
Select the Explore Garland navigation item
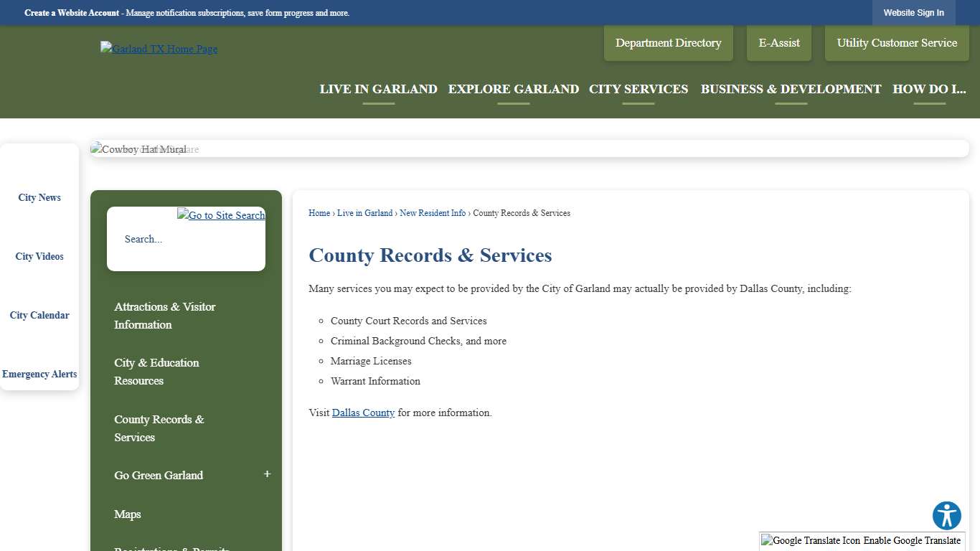tap(513, 89)
